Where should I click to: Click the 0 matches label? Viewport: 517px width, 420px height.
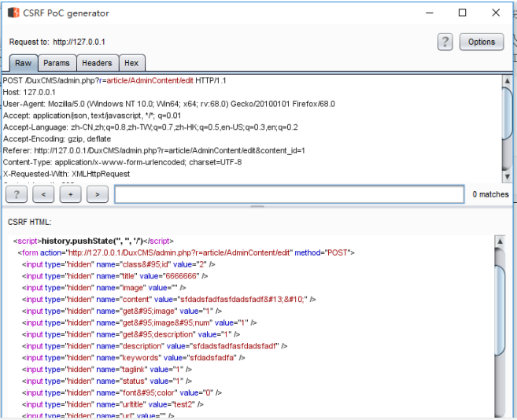[x=490, y=194]
